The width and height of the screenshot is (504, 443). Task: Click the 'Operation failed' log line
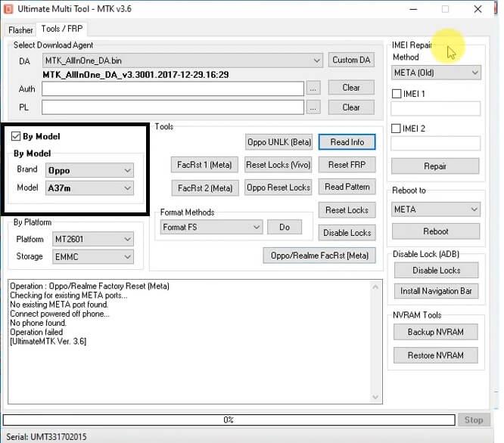tap(36, 332)
